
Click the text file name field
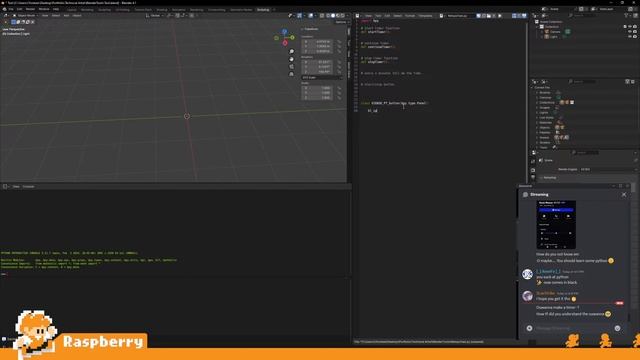[x=460, y=16]
